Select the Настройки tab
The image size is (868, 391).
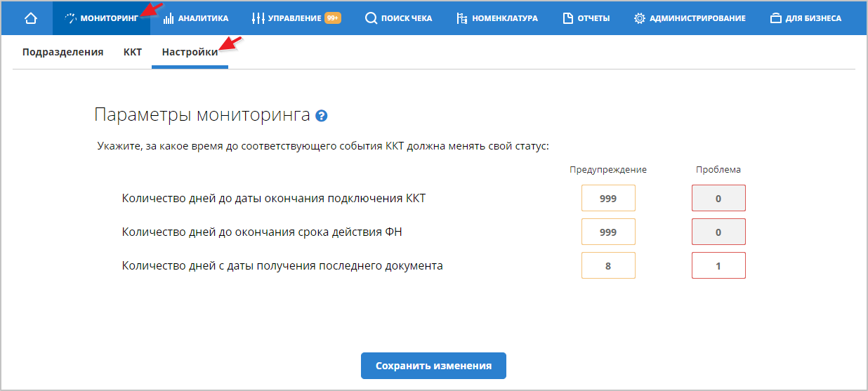(190, 52)
